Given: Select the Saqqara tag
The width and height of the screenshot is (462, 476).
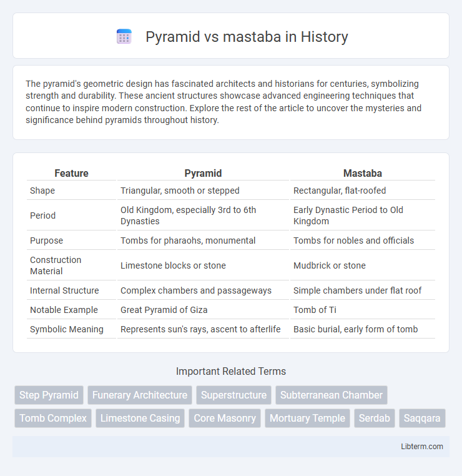Looking at the screenshot, I should click(422, 418).
